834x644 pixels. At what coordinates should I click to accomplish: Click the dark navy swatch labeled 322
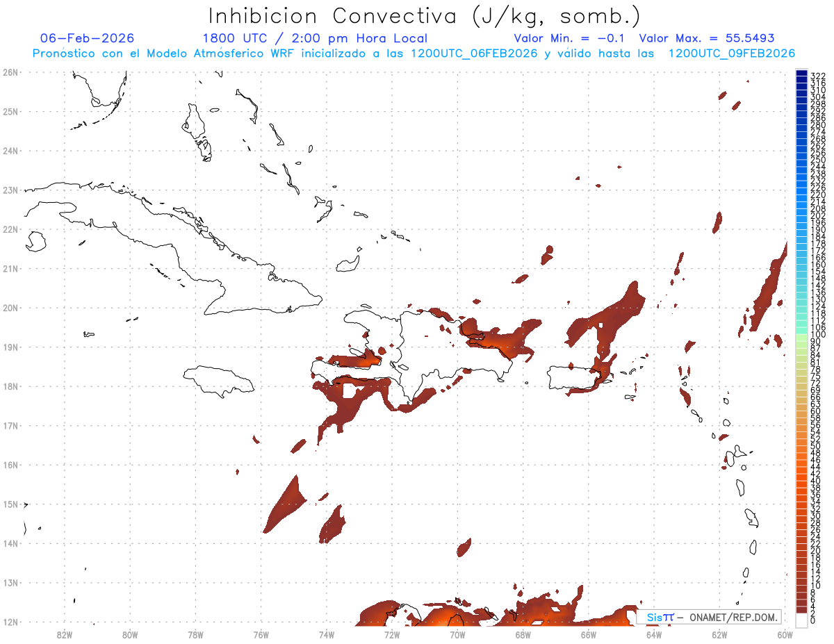[801, 73]
